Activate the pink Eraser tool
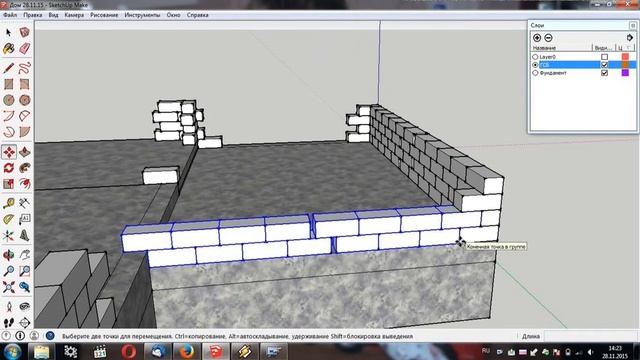The height and width of the screenshot is (360, 640). [x=24, y=49]
